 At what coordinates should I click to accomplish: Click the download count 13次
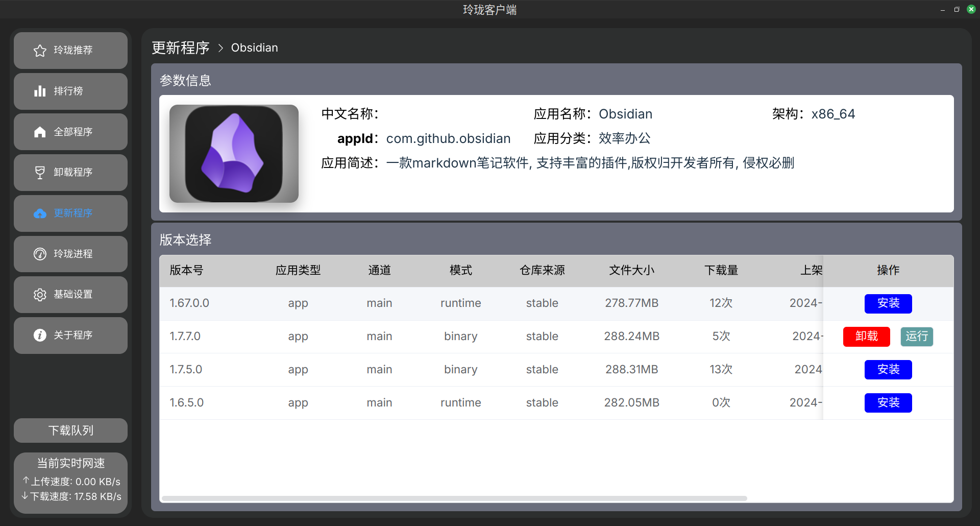[x=721, y=370]
